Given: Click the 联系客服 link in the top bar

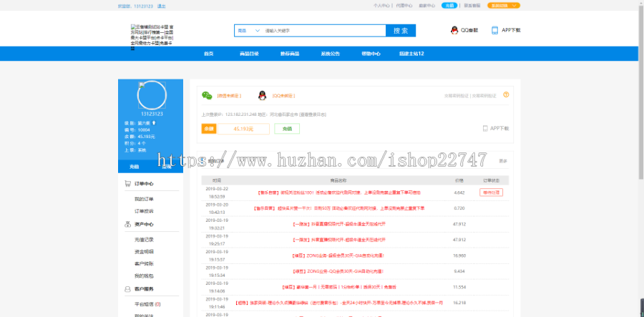Looking at the screenshot, I should click(472, 6).
